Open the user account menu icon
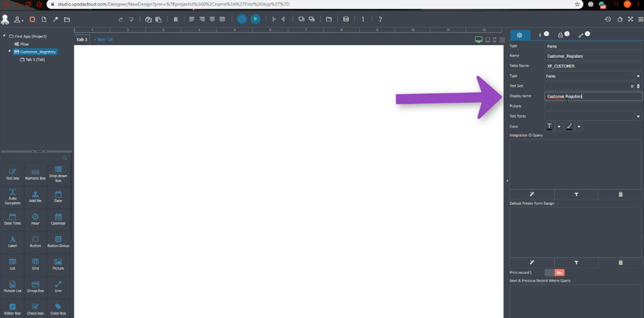 coord(18,19)
